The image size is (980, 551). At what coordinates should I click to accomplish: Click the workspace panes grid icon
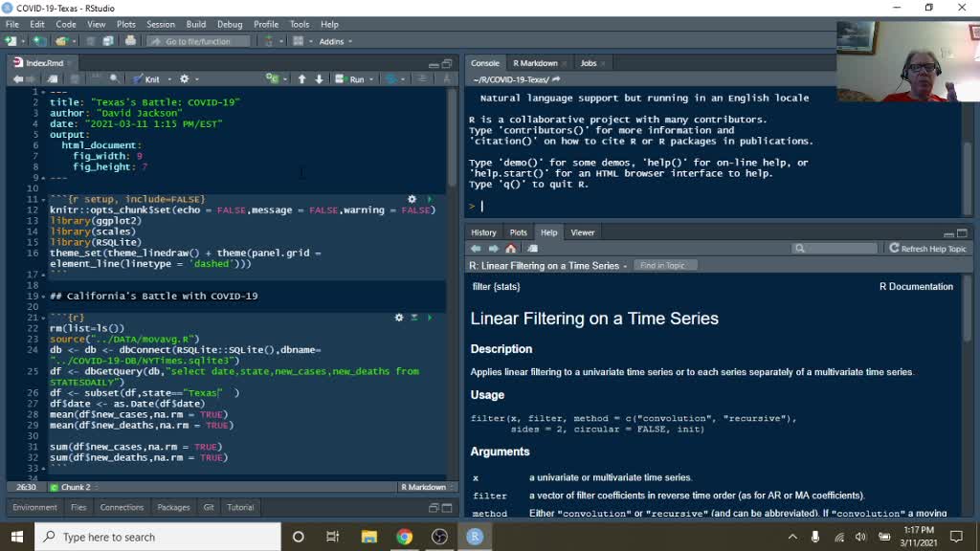click(299, 41)
